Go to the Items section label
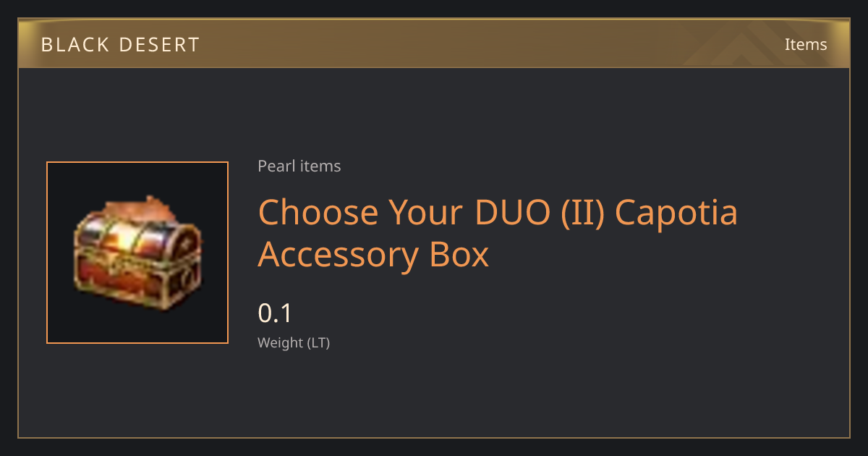The height and width of the screenshot is (456, 868). (806, 44)
